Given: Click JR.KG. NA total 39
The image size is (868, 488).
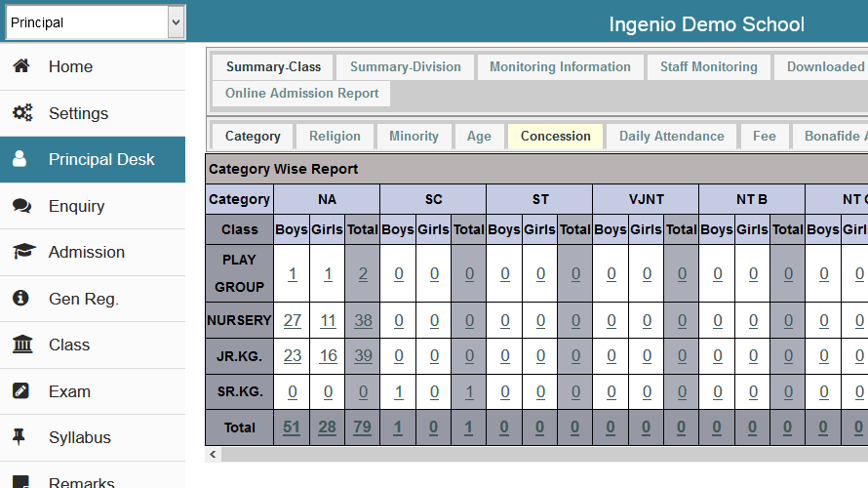Looking at the screenshot, I should point(363,356).
